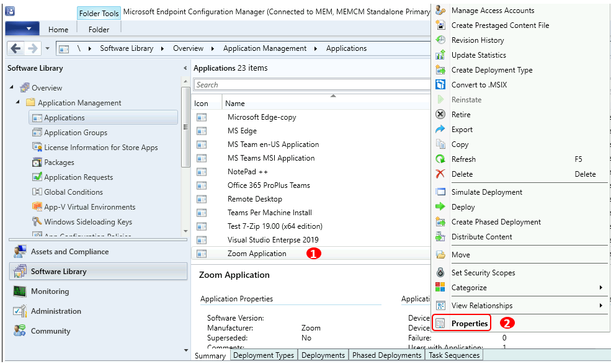Open the Home ribbon tab
This screenshot has height=364, width=611.
pos(58,30)
